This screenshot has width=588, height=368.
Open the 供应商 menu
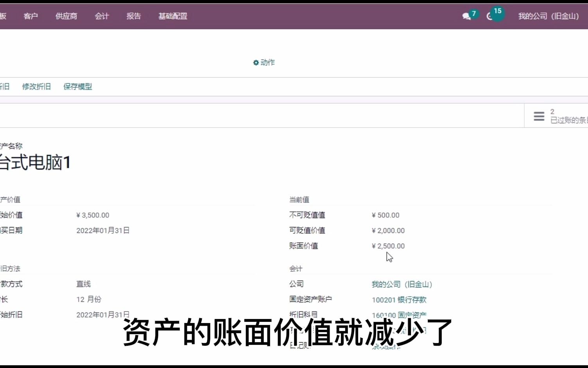tap(66, 16)
